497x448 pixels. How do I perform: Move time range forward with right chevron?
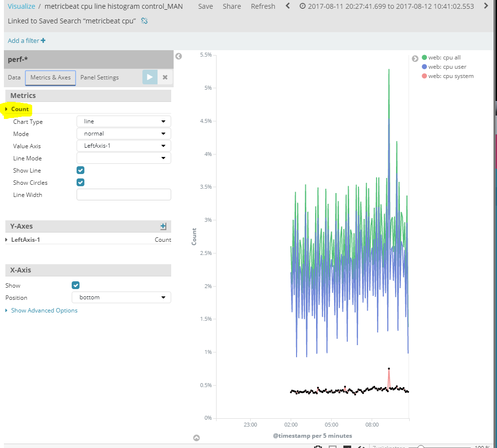(x=486, y=6)
